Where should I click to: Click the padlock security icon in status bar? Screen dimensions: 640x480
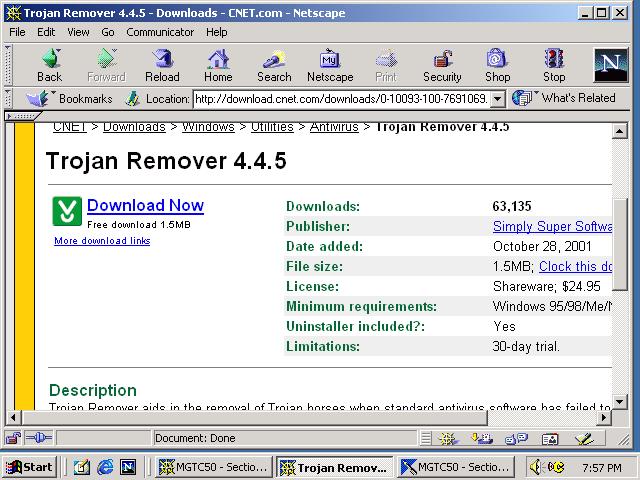(13, 438)
